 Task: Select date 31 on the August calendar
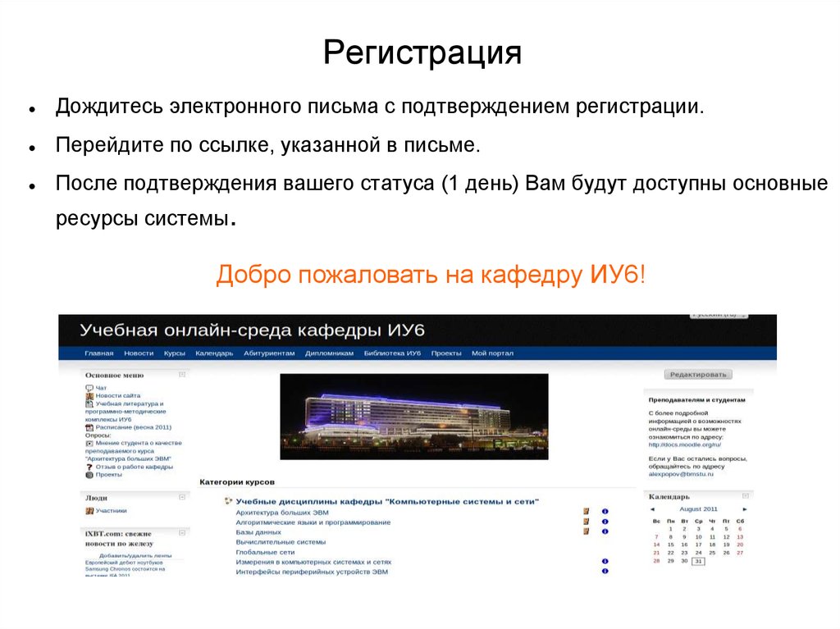coord(698,561)
